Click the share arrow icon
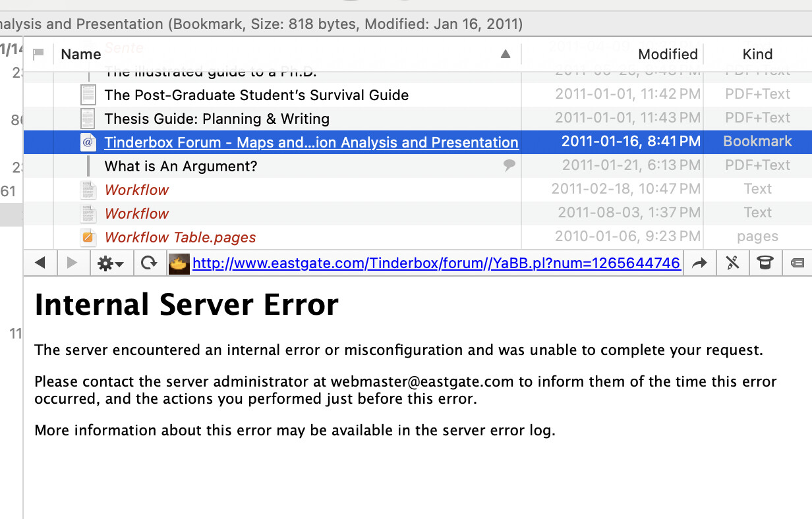 pyautogui.click(x=699, y=263)
